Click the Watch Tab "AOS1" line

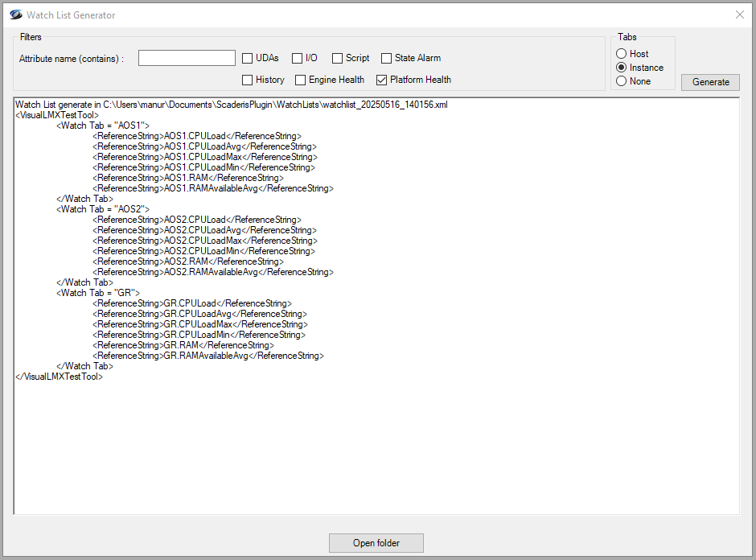(103, 126)
